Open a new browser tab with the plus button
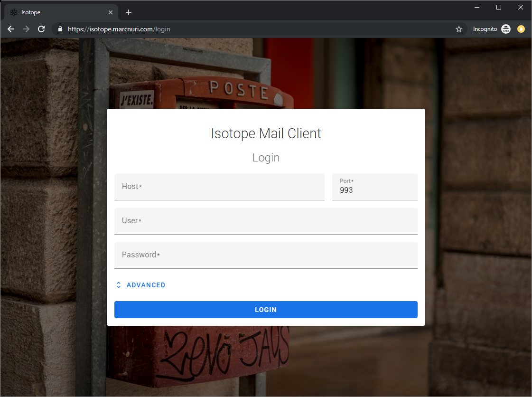This screenshot has height=397, width=532. 128,12
